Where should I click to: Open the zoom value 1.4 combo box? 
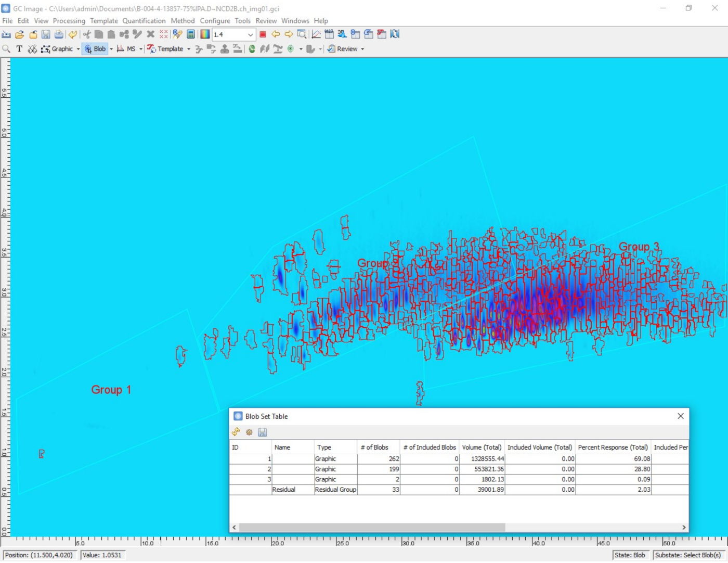(x=250, y=35)
